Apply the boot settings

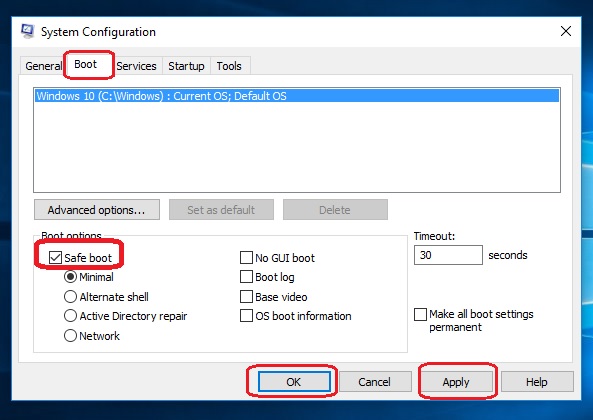click(x=456, y=382)
